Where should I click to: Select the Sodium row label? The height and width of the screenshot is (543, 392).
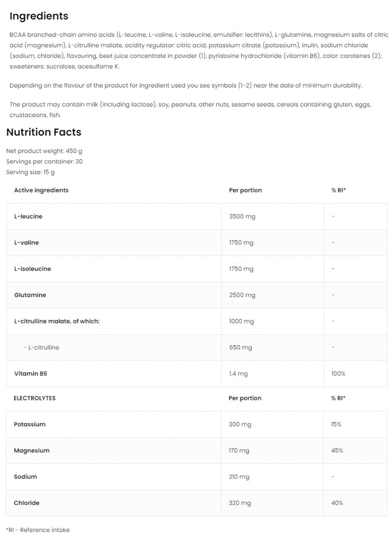click(x=25, y=477)
